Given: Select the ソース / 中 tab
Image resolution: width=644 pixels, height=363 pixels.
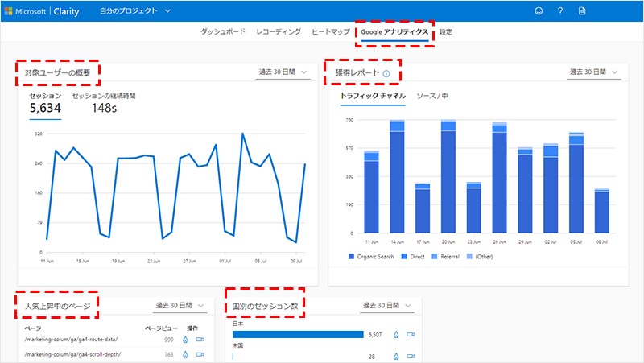Looking at the screenshot, I should [432, 96].
